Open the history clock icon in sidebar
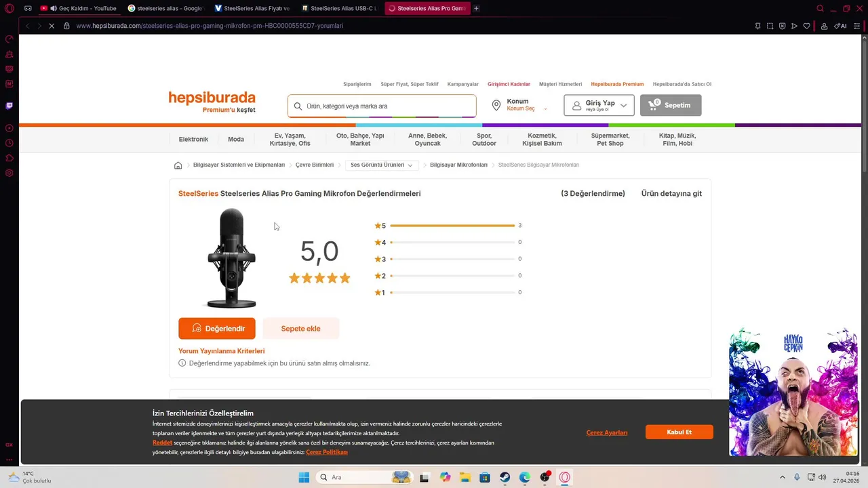 pyautogui.click(x=9, y=143)
